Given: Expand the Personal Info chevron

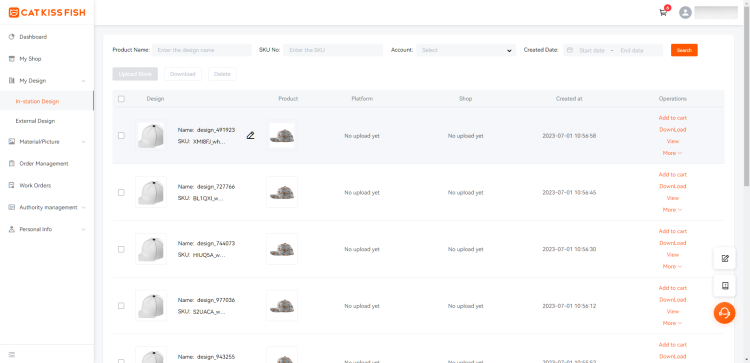Looking at the screenshot, I should (84, 230).
